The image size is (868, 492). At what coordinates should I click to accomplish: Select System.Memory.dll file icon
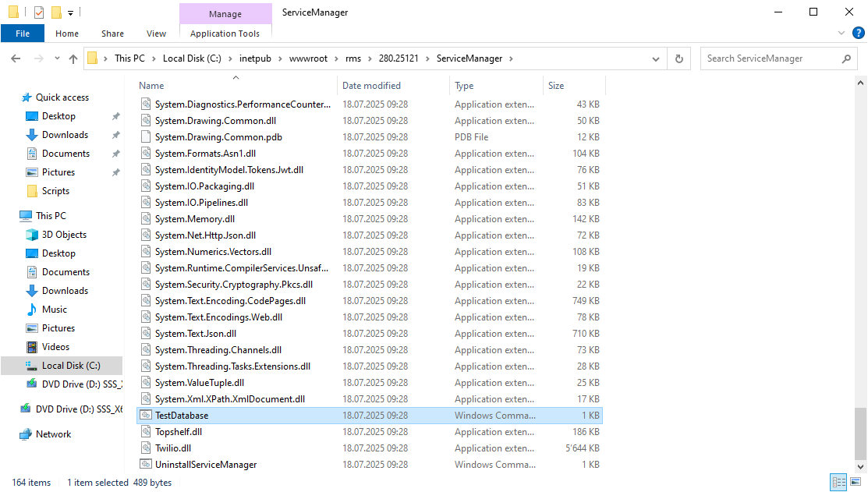pos(146,219)
